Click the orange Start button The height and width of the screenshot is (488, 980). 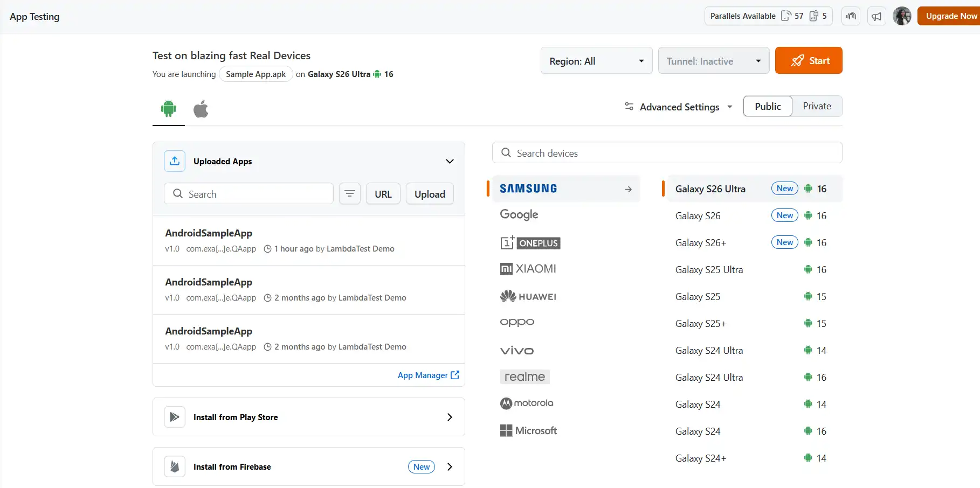(x=809, y=60)
